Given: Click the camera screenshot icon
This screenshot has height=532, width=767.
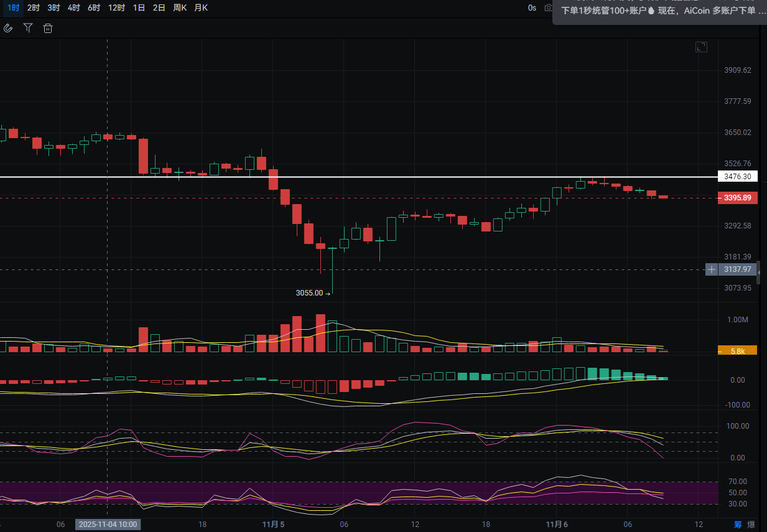Looking at the screenshot, I should [548, 8].
